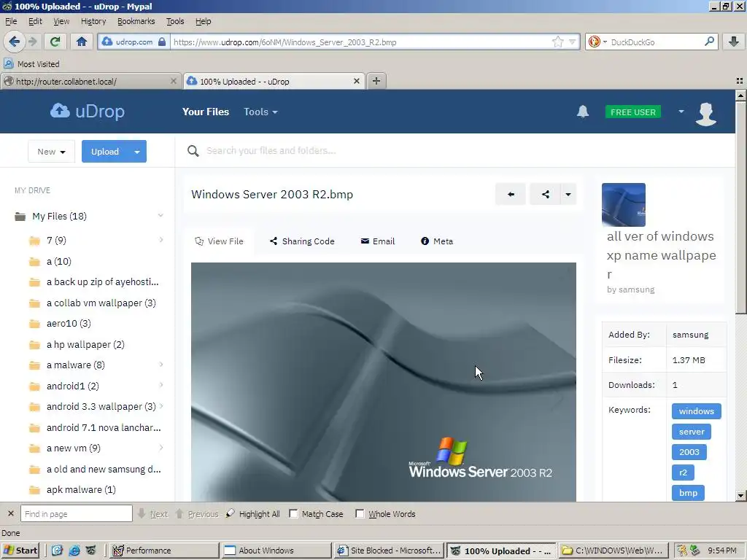Open a new browser tab with the plus
The height and width of the screenshot is (560, 747).
coord(376,81)
